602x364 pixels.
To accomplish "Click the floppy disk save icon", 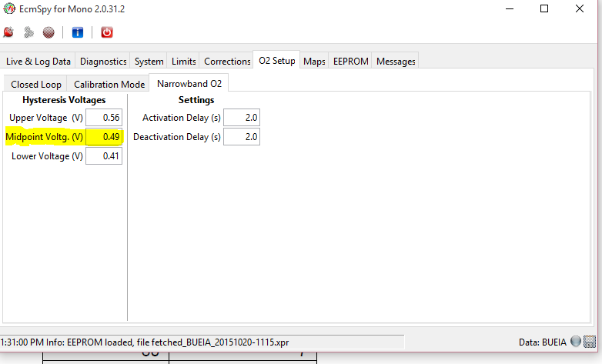I will click(590, 342).
